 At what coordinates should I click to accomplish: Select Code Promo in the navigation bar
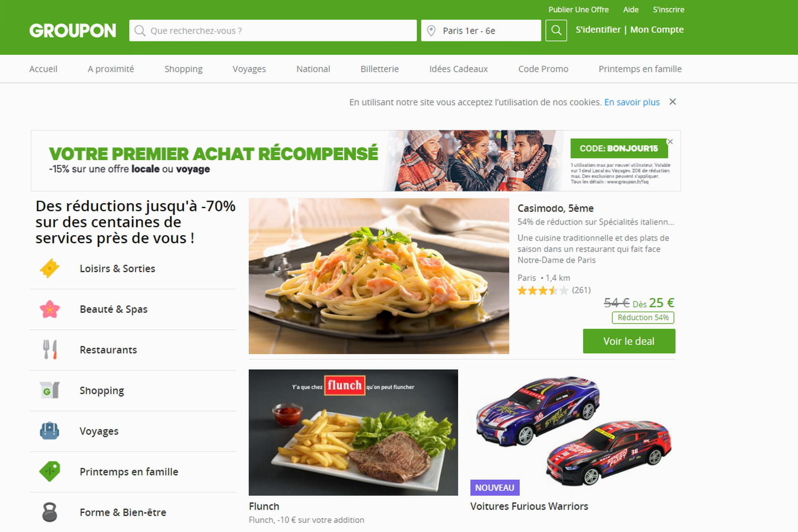(x=543, y=69)
